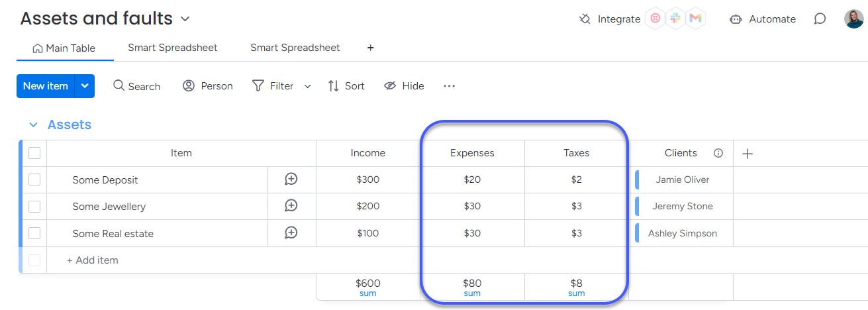Check the Some Deposit row checkbox
Viewport: 868px width, 310px height.
click(34, 180)
